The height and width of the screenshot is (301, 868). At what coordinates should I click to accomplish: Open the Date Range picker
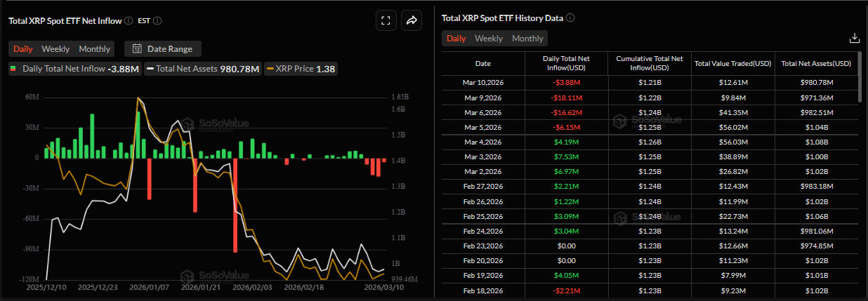pyautogui.click(x=163, y=48)
